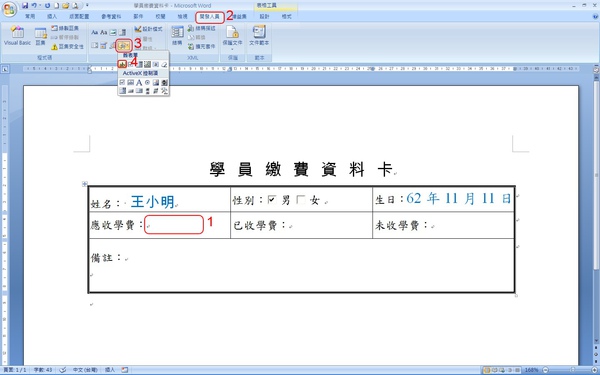Insert a combo box content control
The height and width of the screenshot is (375, 600).
[x=122, y=32]
